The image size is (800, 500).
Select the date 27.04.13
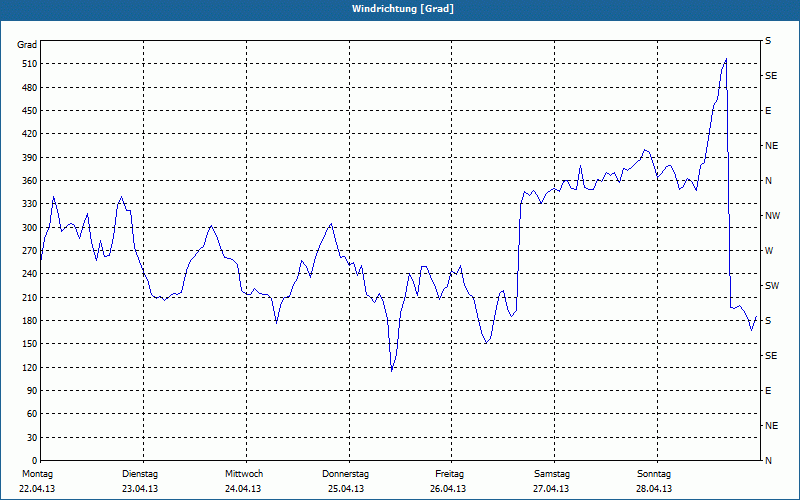pyautogui.click(x=551, y=489)
